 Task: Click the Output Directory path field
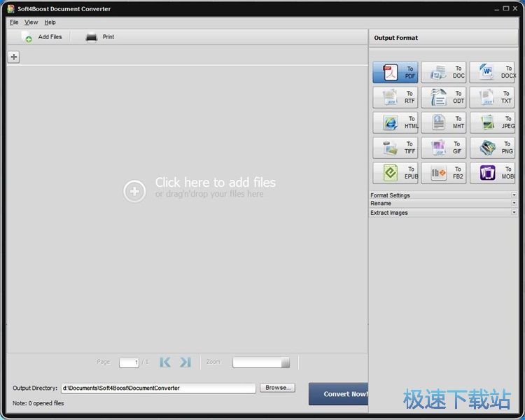(158, 388)
